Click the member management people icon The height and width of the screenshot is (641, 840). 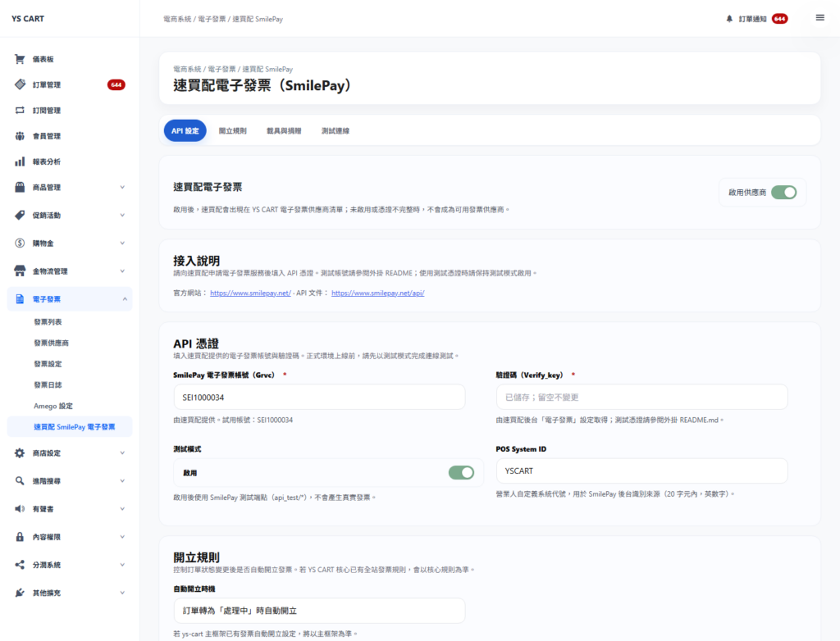(x=20, y=136)
